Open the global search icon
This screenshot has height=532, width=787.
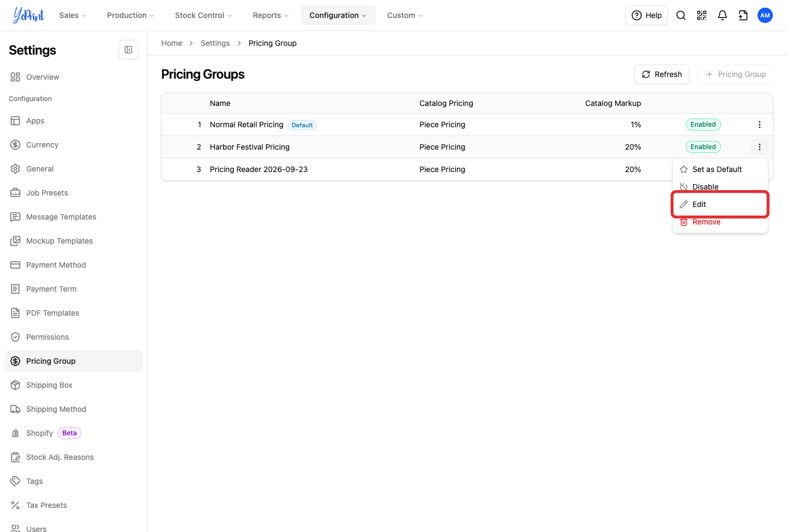tap(681, 15)
